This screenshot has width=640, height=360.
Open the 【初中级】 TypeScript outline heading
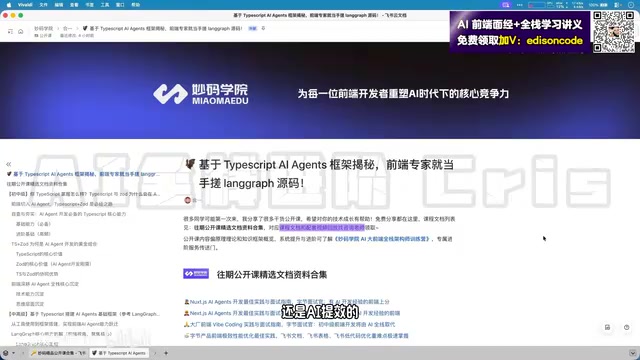pos(83,194)
